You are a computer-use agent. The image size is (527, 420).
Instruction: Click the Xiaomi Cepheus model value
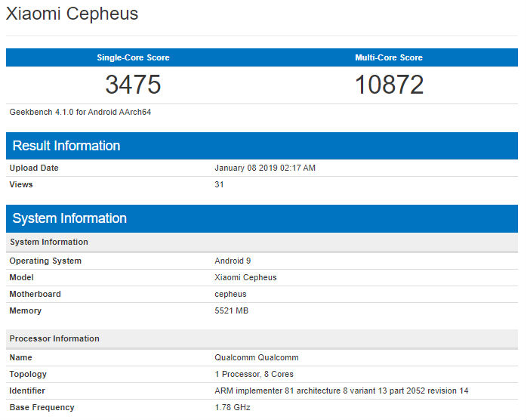point(245,277)
